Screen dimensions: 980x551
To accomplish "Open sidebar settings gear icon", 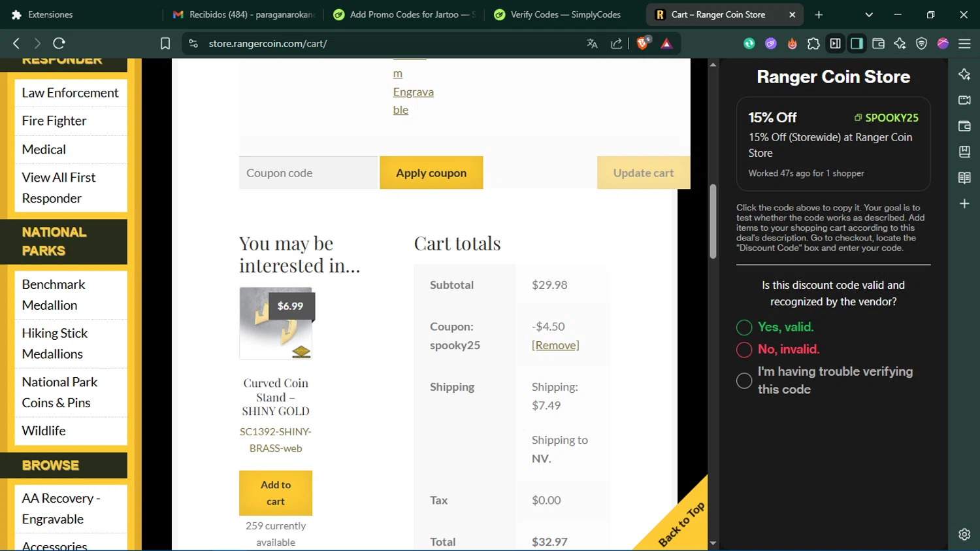I will pos(964,534).
